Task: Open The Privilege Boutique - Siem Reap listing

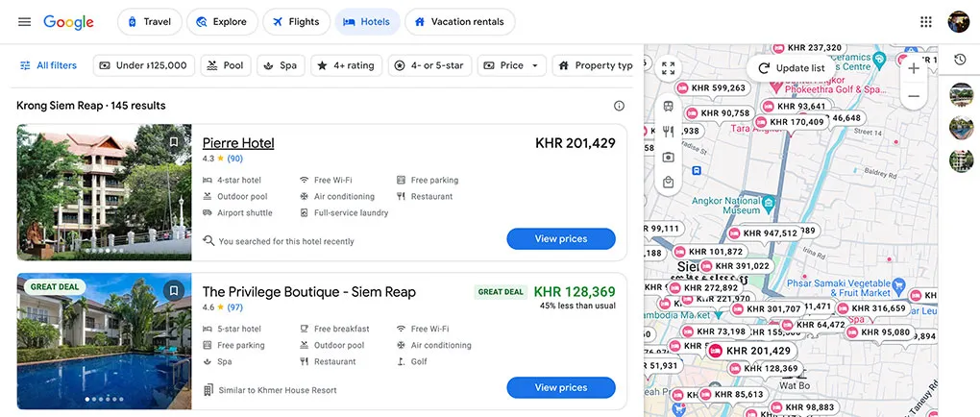Action: [x=308, y=292]
